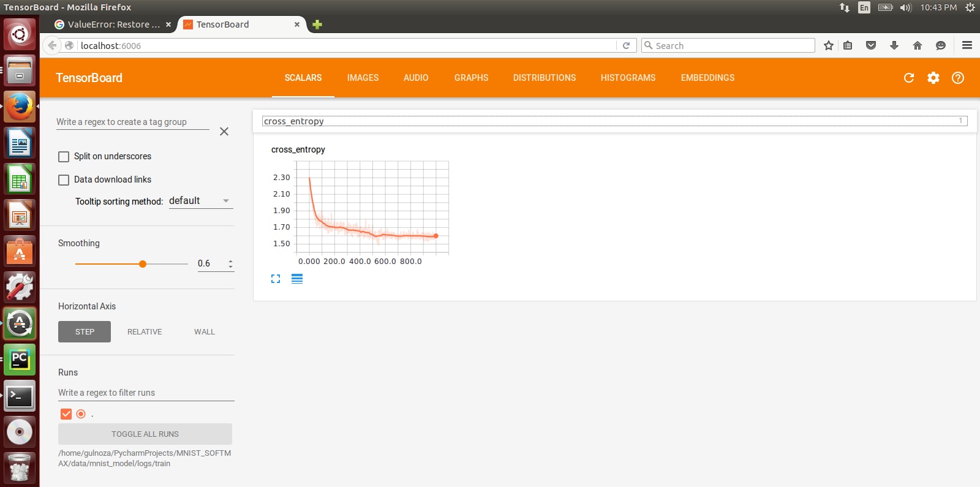Go back with the browser back arrow
The width and height of the screenshot is (980, 487).
pyautogui.click(x=53, y=45)
